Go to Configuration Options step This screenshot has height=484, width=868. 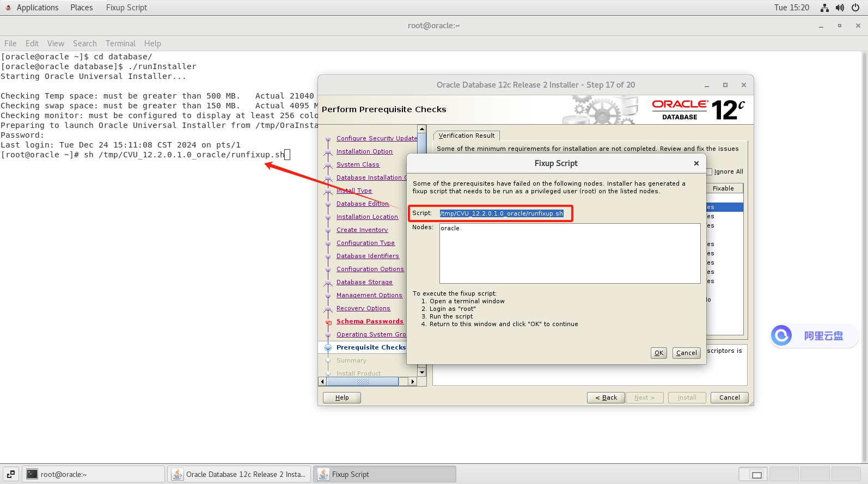tap(370, 269)
